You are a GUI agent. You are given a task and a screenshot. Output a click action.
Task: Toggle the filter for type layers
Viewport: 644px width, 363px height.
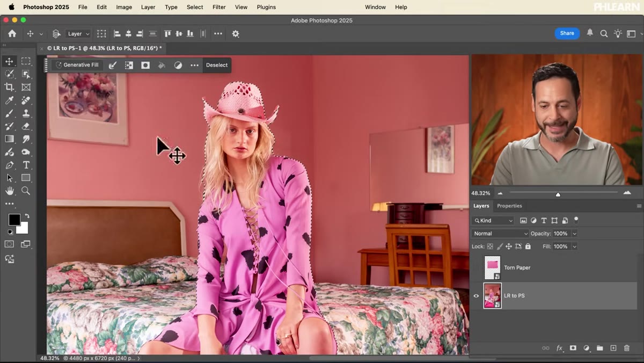pos(544,221)
